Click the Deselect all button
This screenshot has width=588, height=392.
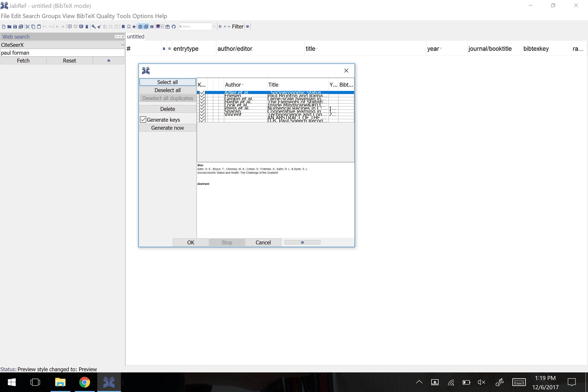167,90
